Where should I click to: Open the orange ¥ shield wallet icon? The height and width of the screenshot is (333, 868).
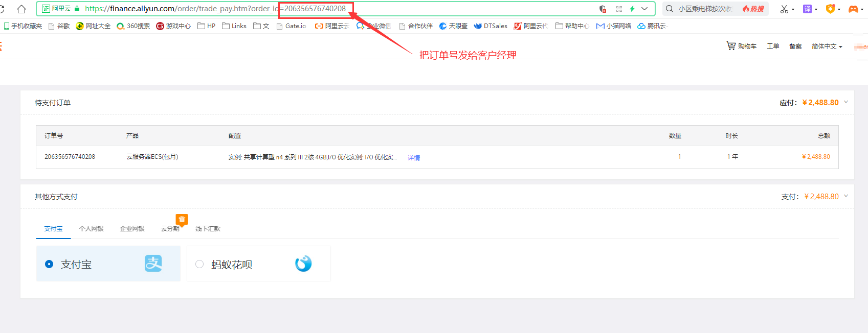click(831, 9)
